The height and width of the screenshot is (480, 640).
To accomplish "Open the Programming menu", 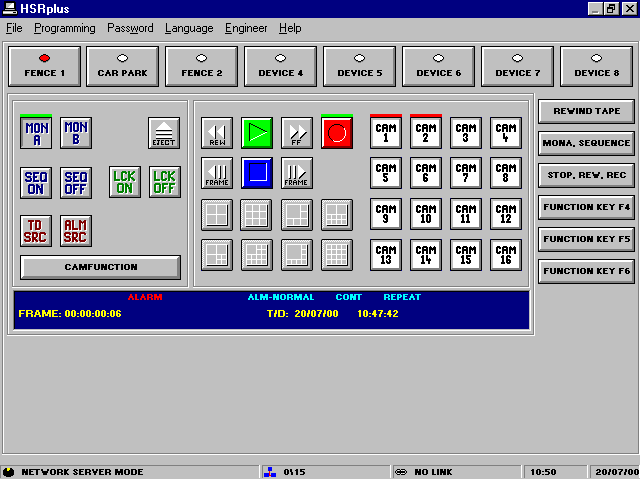I will 65,28.
